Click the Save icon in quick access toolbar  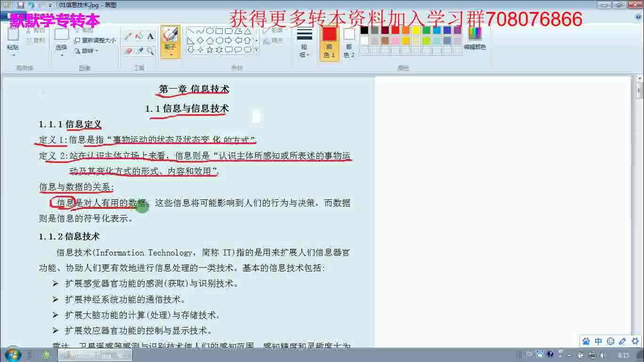pyautogui.click(x=20, y=5)
